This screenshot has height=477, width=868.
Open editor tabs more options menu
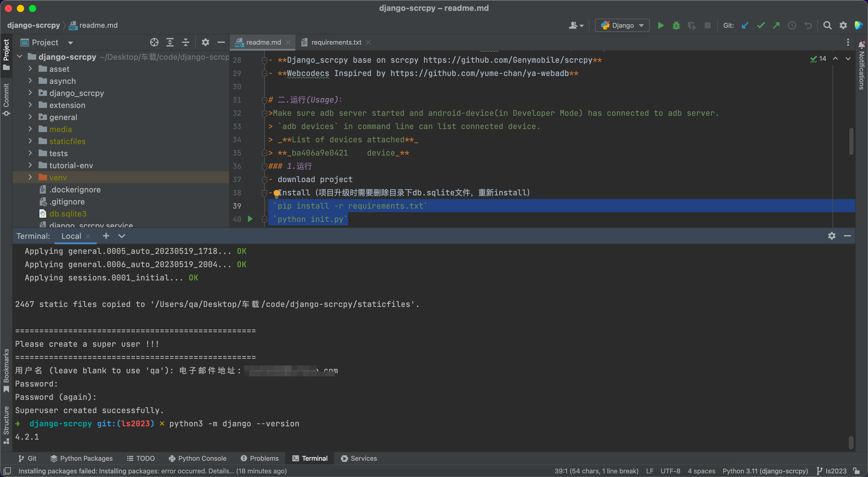tap(848, 43)
